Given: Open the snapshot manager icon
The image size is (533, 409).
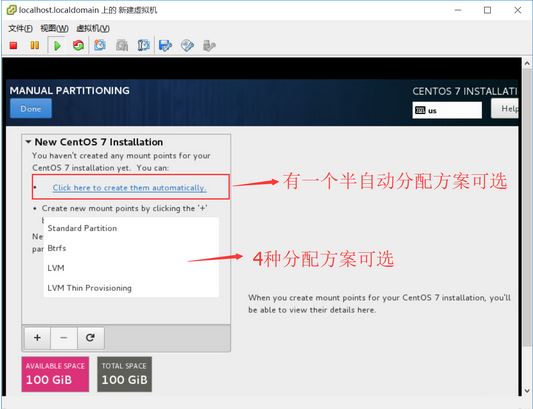Looking at the screenshot, I should [x=143, y=45].
